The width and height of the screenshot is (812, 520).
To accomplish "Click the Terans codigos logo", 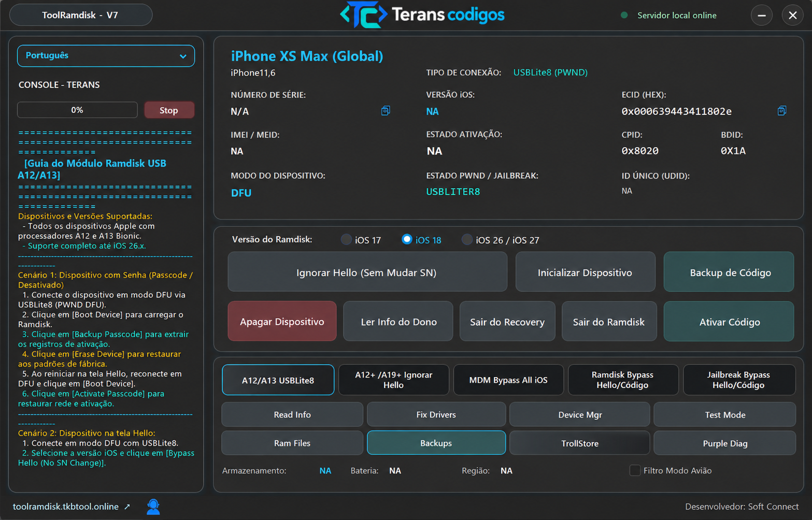I will [x=422, y=15].
